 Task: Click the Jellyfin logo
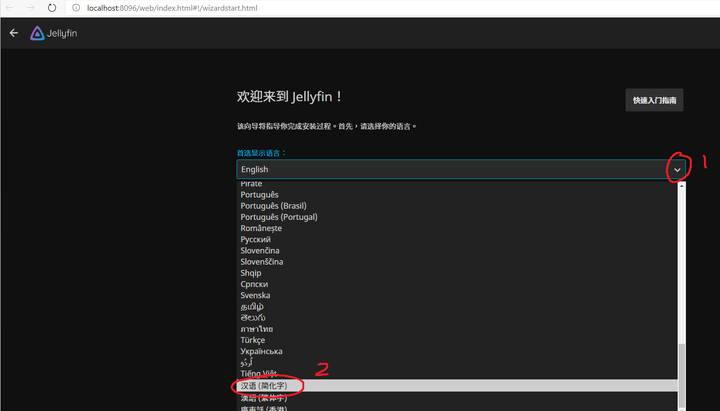(x=54, y=33)
